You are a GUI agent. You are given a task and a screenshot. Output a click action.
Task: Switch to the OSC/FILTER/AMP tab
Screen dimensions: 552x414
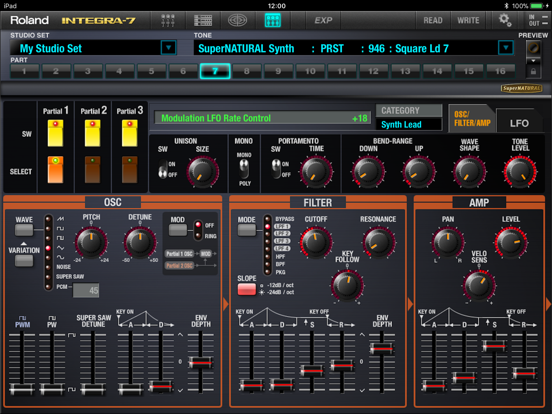[472, 119]
